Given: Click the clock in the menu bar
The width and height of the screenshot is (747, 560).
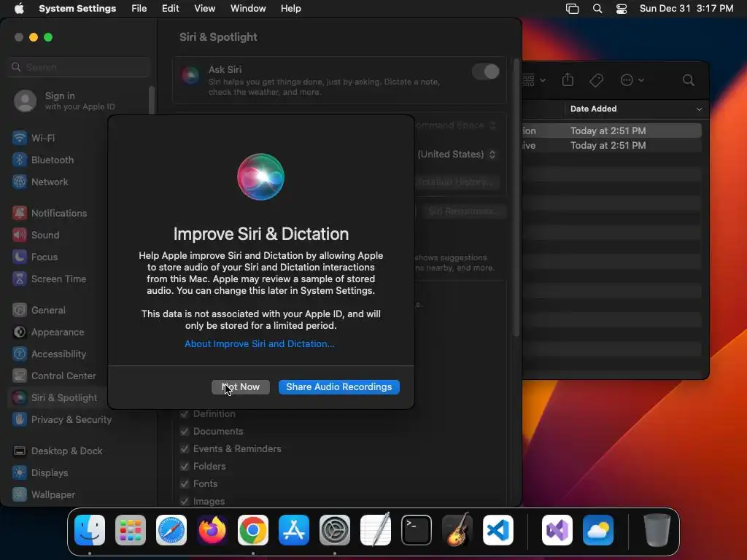Looking at the screenshot, I should coord(686,8).
